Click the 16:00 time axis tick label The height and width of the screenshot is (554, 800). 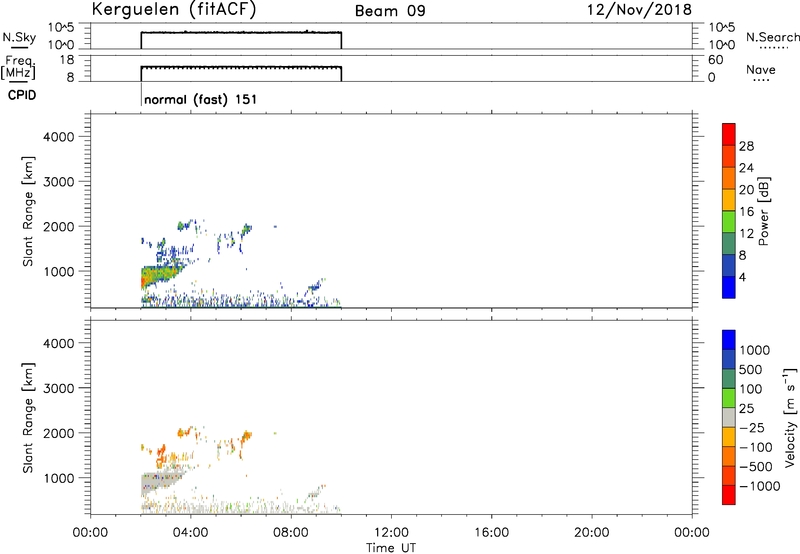pyautogui.click(x=491, y=533)
